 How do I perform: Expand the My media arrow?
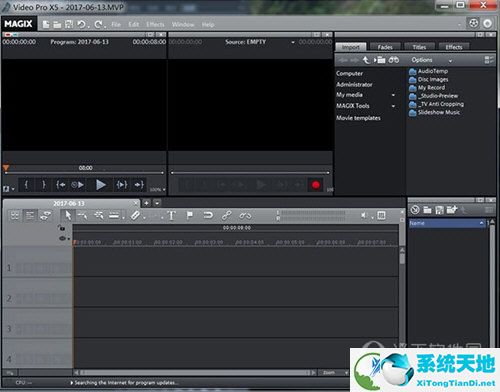[x=393, y=95]
